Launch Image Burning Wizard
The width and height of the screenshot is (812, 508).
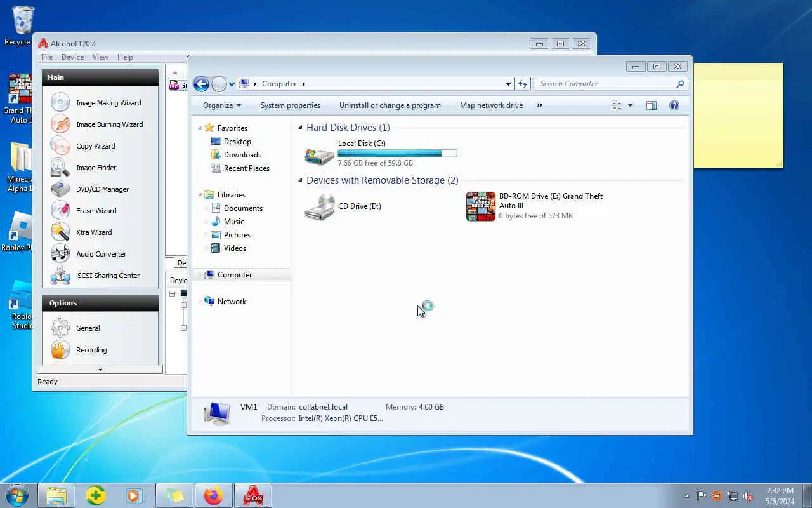pos(97,124)
